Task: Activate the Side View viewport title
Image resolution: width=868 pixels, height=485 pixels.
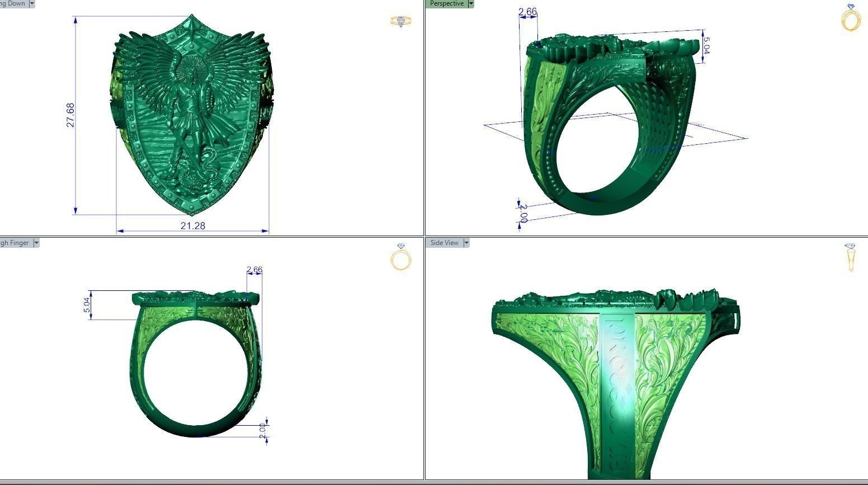Action: point(444,243)
